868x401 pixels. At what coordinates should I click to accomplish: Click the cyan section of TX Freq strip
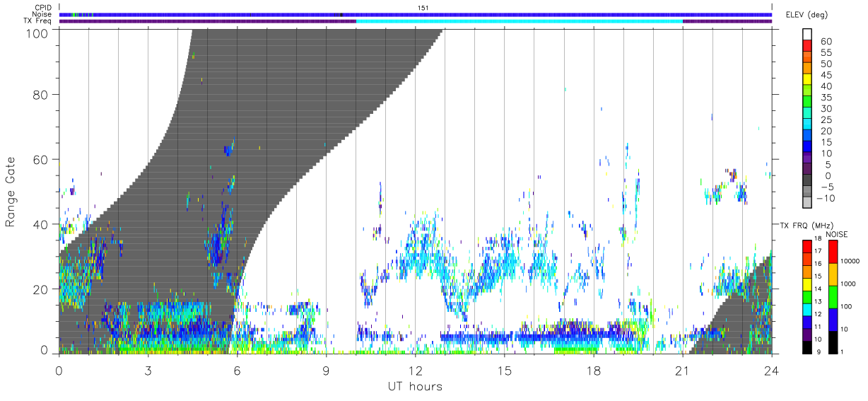(520, 21)
